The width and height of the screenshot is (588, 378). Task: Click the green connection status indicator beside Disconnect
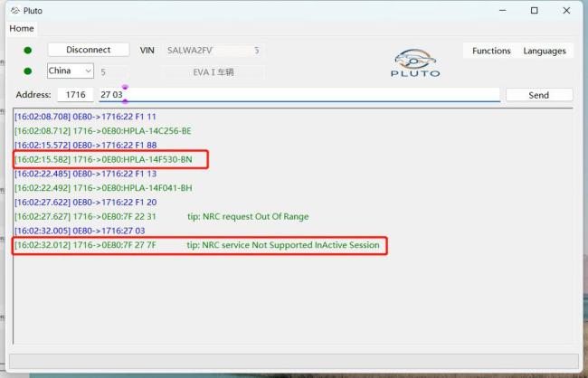click(27, 51)
